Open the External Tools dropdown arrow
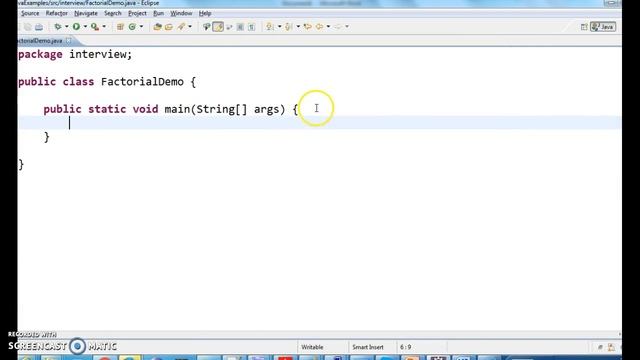 (104, 27)
